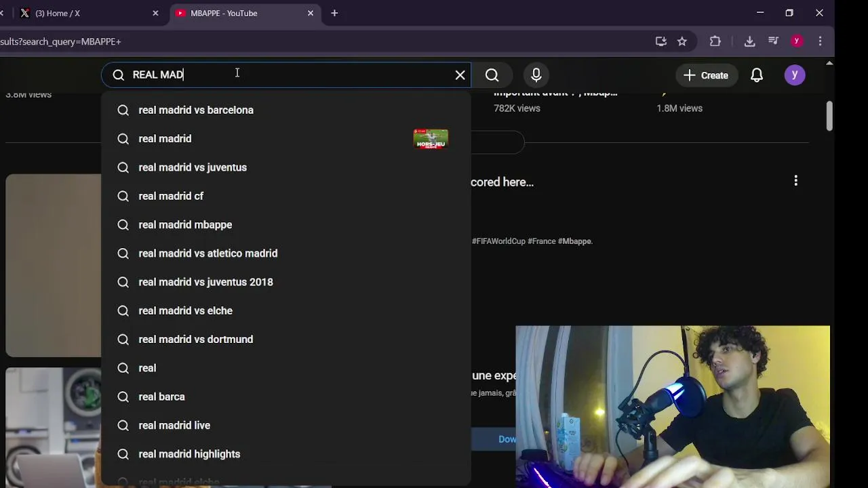Open the '#France' hashtag link
The width and height of the screenshot is (868, 488).
click(542, 241)
